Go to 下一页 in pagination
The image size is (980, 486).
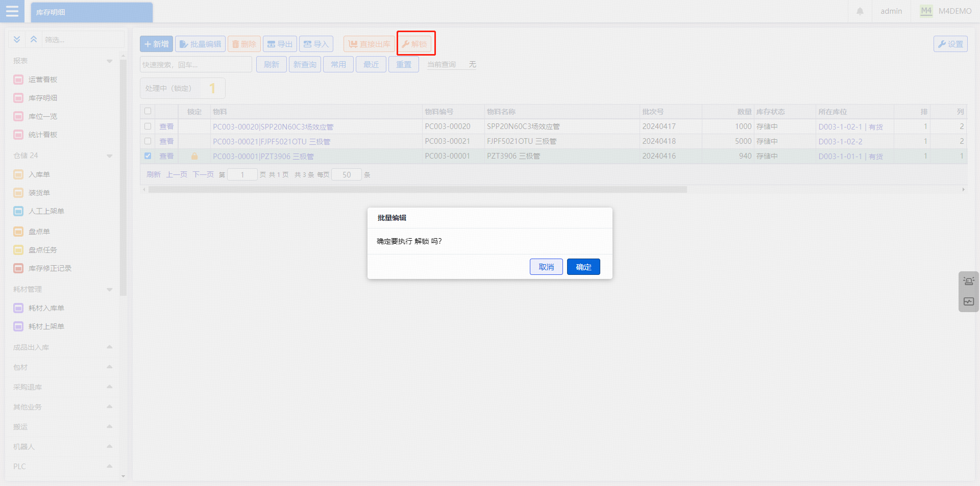(203, 174)
